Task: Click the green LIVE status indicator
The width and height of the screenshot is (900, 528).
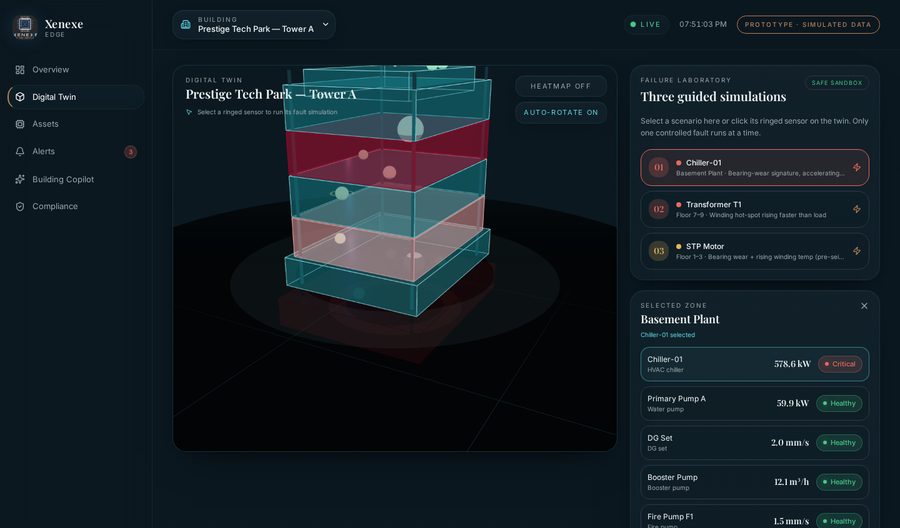Action: pyautogui.click(x=646, y=25)
